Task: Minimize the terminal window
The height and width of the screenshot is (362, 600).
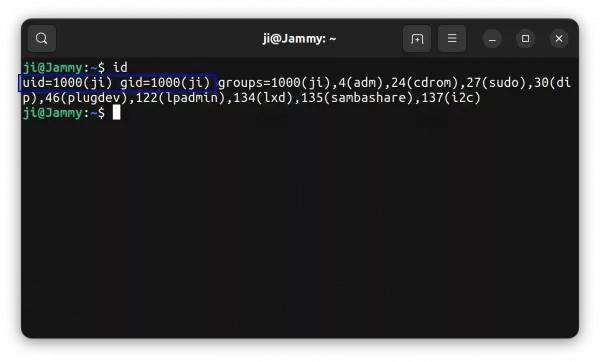Action: (x=492, y=39)
